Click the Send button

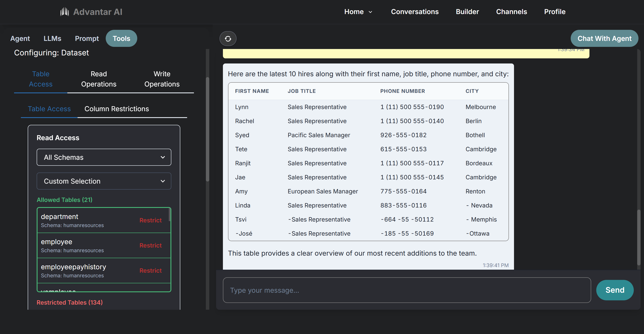click(615, 290)
